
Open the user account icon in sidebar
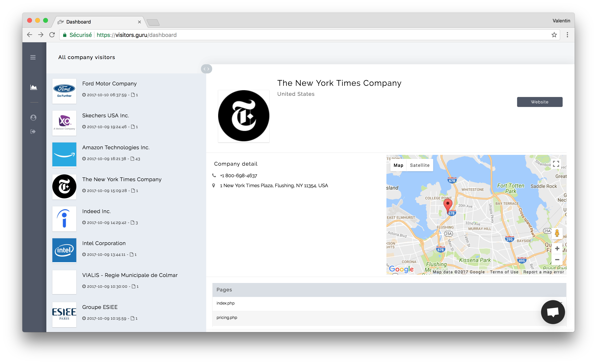click(33, 118)
